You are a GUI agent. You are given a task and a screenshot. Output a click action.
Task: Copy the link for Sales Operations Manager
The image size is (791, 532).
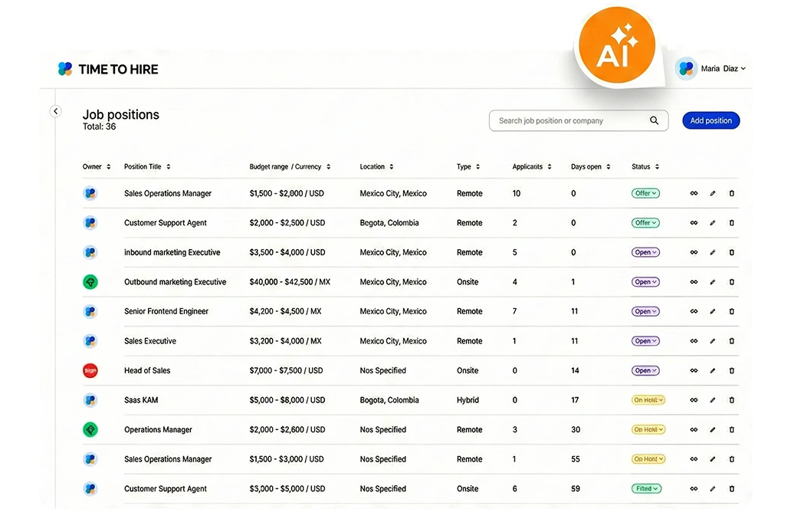coord(694,193)
